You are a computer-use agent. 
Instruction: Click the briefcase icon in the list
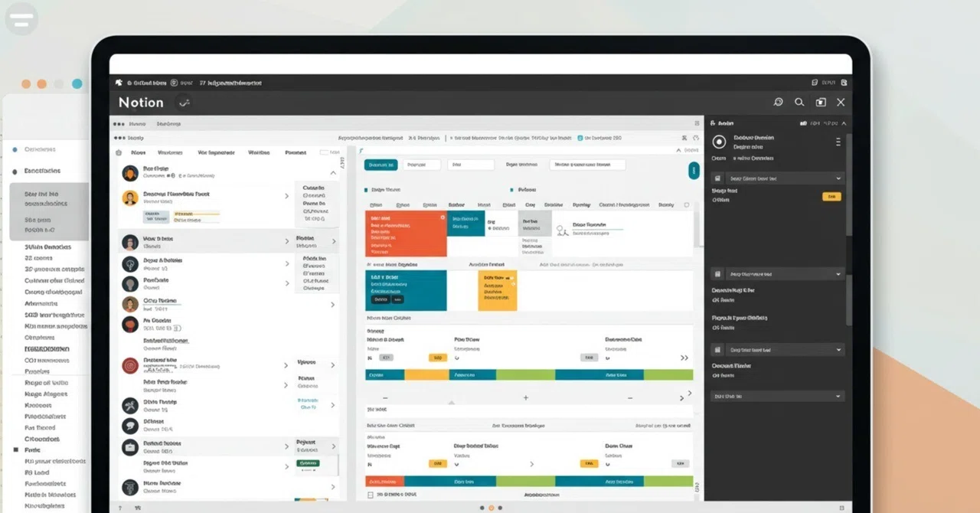[129, 447]
